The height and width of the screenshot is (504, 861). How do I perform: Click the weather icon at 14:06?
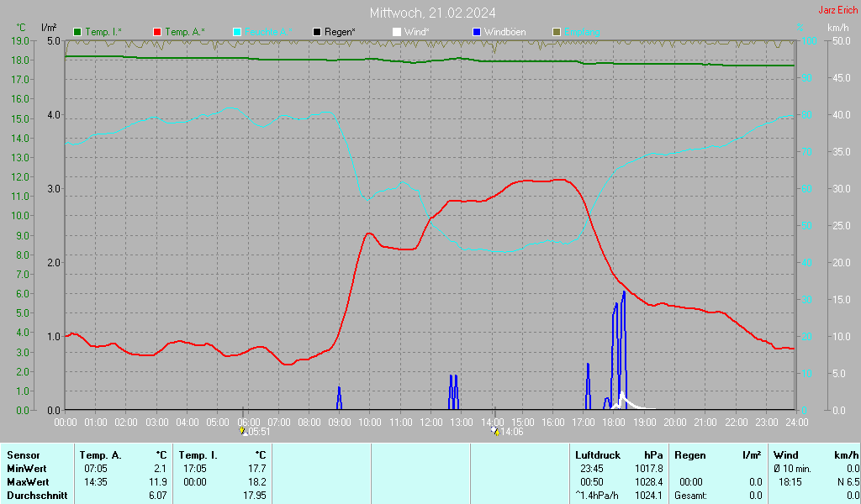[x=495, y=432]
